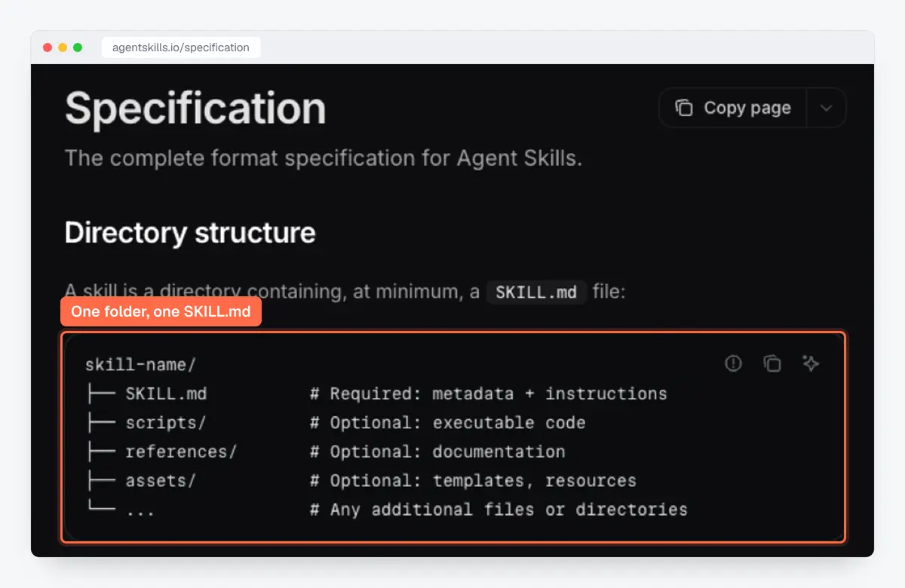Click the red close window dot
The image size is (905, 588).
click(48, 47)
